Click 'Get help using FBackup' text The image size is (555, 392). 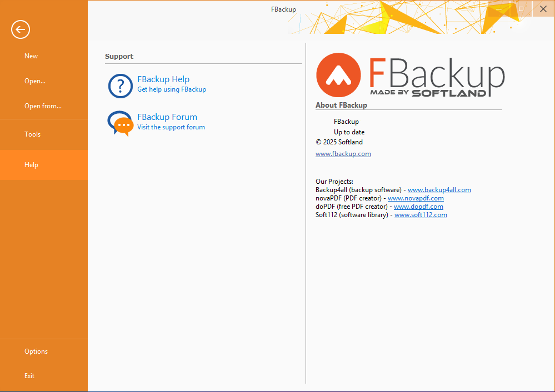[172, 89]
